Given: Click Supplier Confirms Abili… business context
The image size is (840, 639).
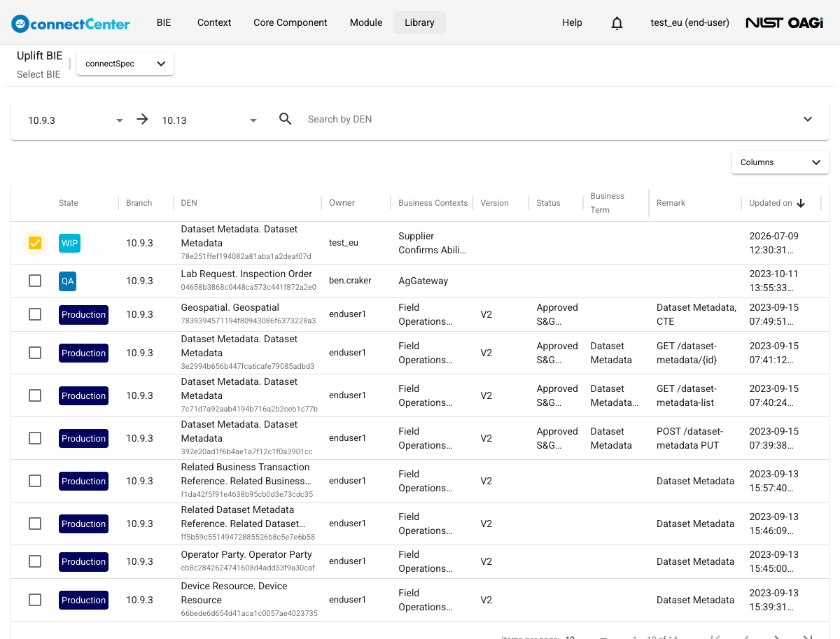Looking at the screenshot, I should 432,243.
